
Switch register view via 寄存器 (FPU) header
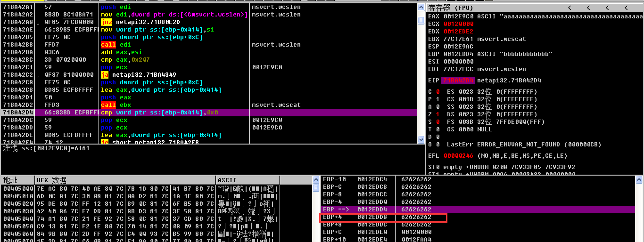tap(450, 8)
